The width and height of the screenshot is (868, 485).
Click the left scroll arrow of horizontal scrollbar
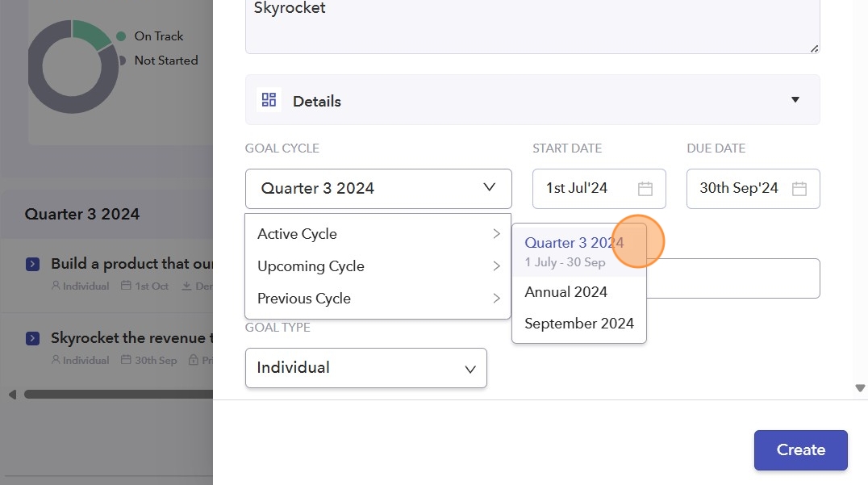(x=12, y=395)
